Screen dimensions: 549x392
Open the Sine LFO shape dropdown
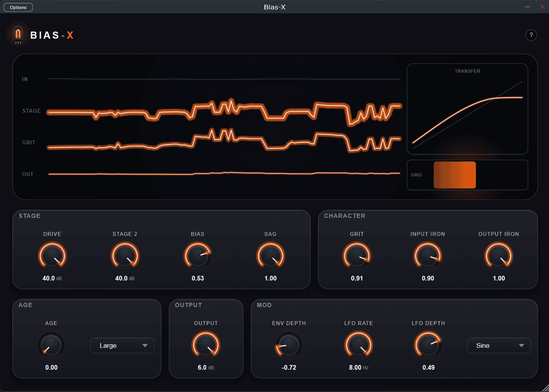(498, 345)
